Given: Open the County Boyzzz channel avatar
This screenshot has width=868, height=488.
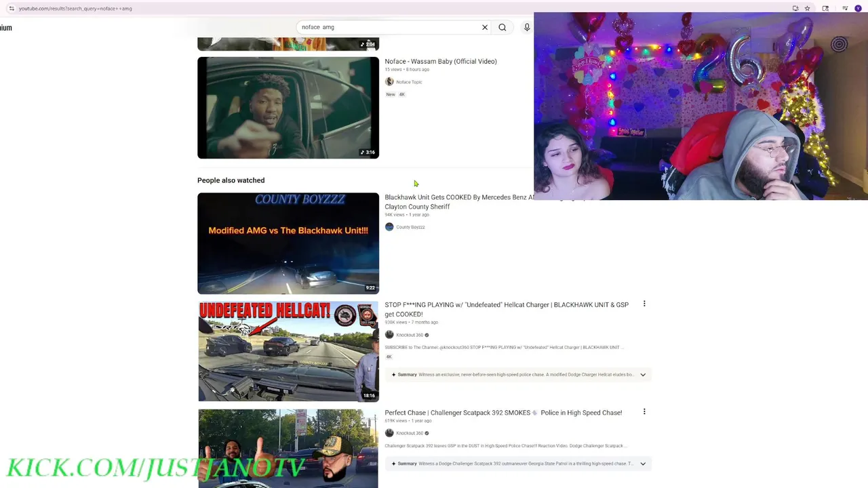Looking at the screenshot, I should point(389,227).
